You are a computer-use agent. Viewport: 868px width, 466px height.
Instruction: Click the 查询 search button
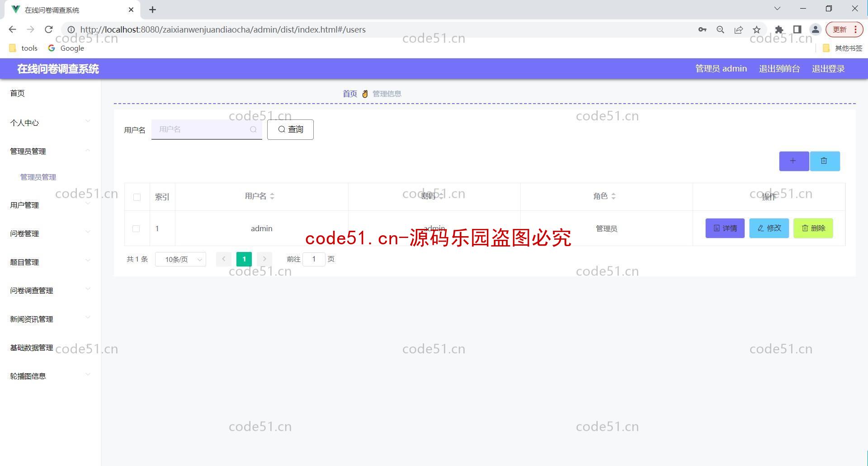pyautogui.click(x=290, y=129)
